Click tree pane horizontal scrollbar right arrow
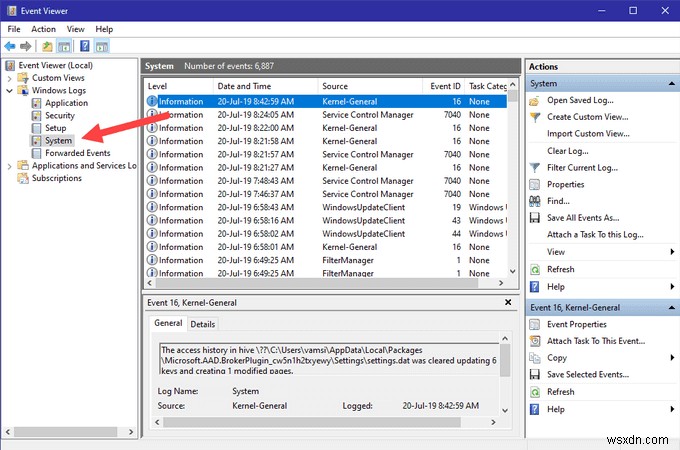The width and height of the screenshot is (680, 450). pyautogui.click(x=131, y=432)
